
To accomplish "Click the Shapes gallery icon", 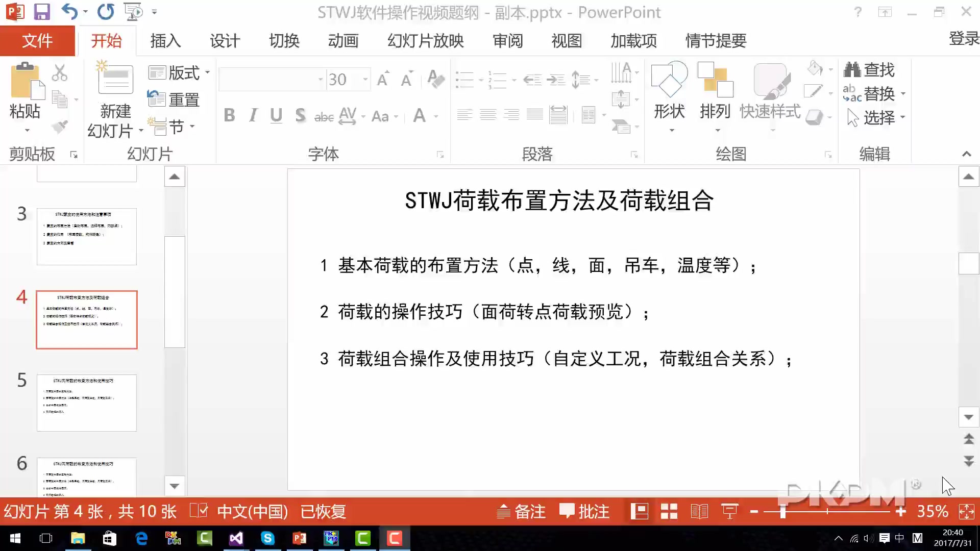I will [669, 79].
